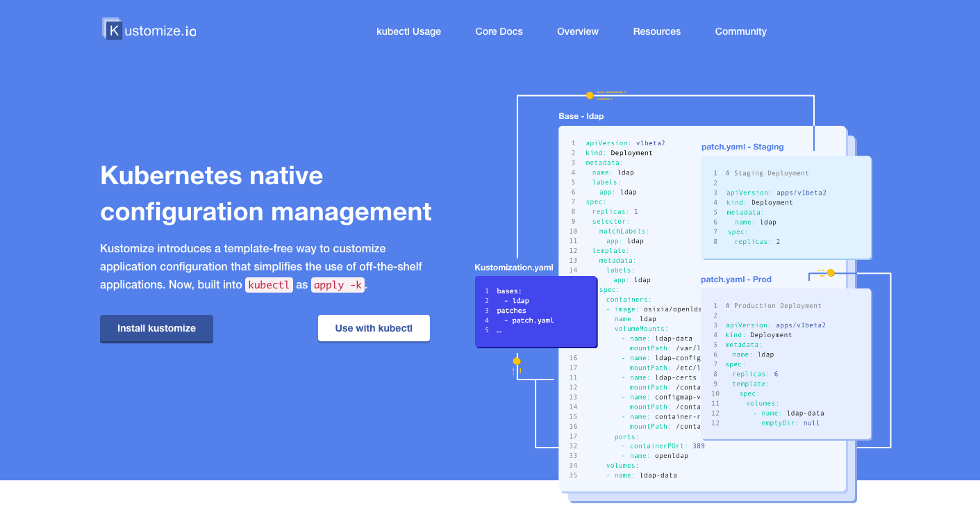Open the Resources nav link
Viewport: 980px width, 522px height.
click(x=657, y=31)
